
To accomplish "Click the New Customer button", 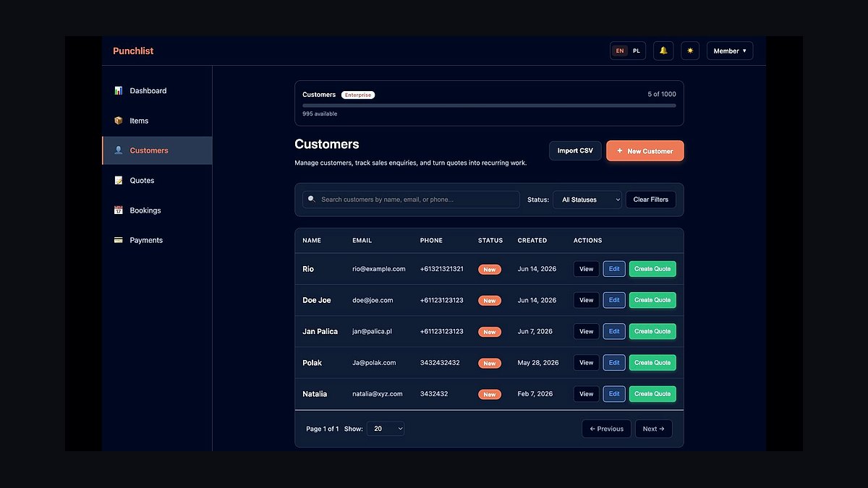I will pos(645,150).
